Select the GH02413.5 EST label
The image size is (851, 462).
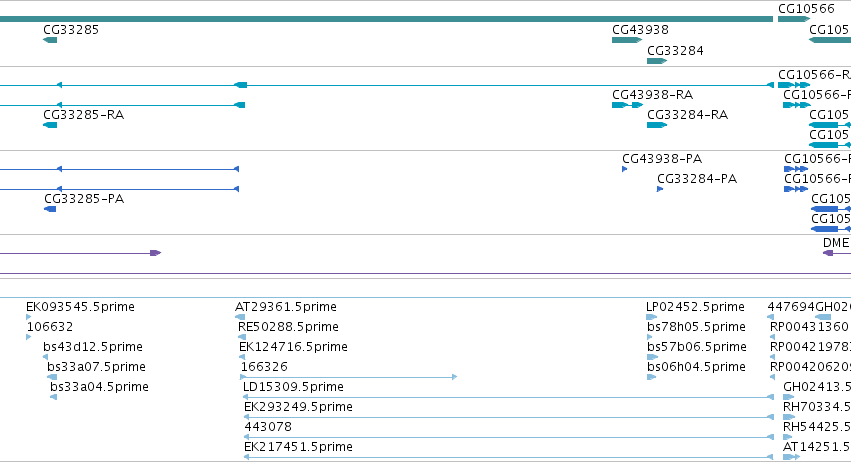[x=817, y=387]
